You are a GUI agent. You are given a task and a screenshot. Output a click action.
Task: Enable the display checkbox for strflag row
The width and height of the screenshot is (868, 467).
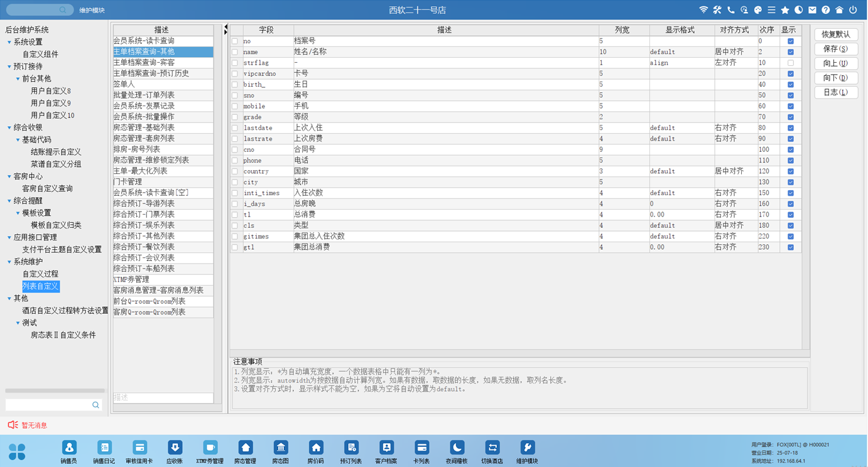tap(790, 63)
